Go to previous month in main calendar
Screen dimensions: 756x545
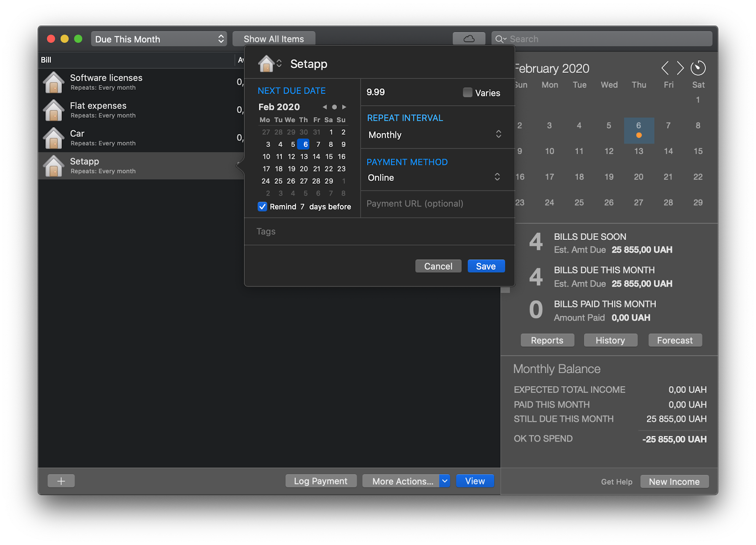[x=665, y=68]
